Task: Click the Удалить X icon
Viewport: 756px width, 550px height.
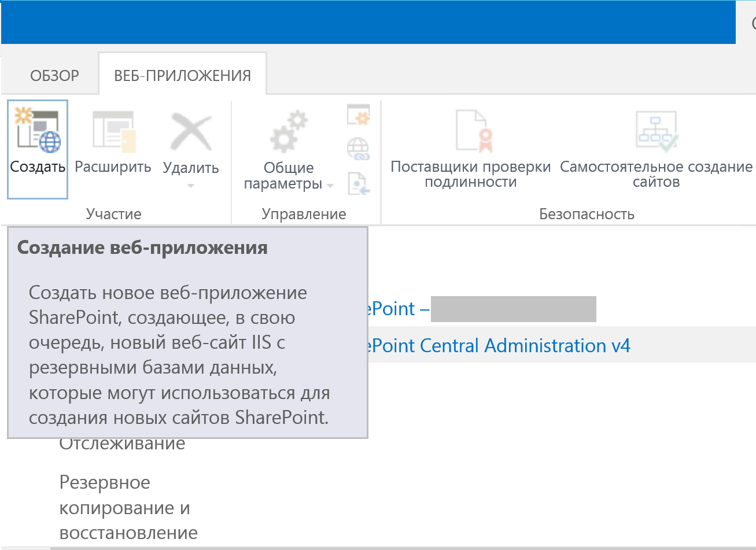Action: [190, 131]
